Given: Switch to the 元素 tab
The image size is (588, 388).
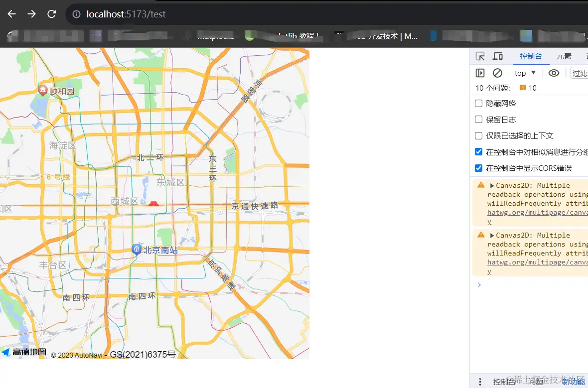Looking at the screenshot, I should pos(564,56).
